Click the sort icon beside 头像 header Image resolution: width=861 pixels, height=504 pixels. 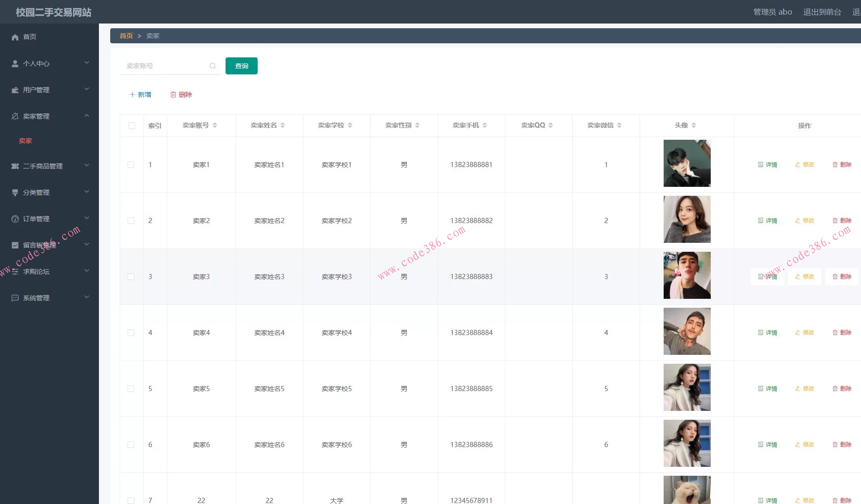694,125
